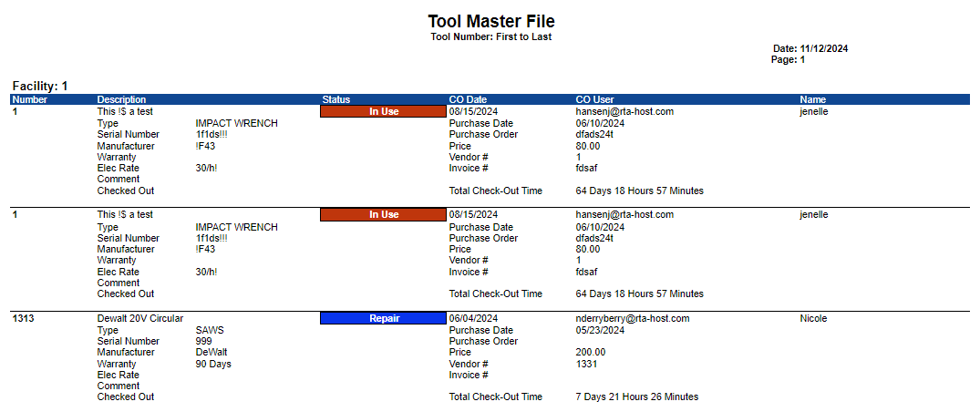Screen dimensions: 980x412
Task: Click the checkout name Nicole
Action: [813, 319]
